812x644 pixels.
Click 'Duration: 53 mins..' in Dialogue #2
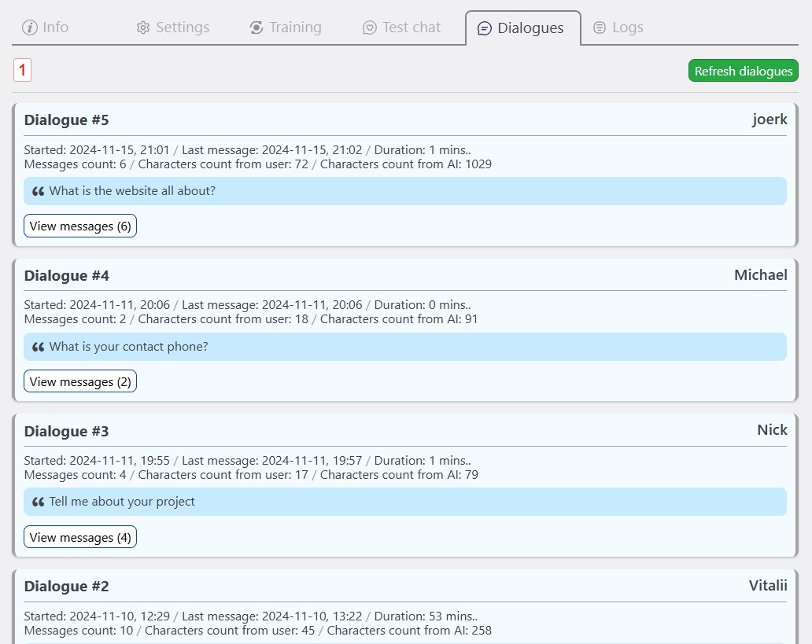pyautogui.click(x=426, y=616)
